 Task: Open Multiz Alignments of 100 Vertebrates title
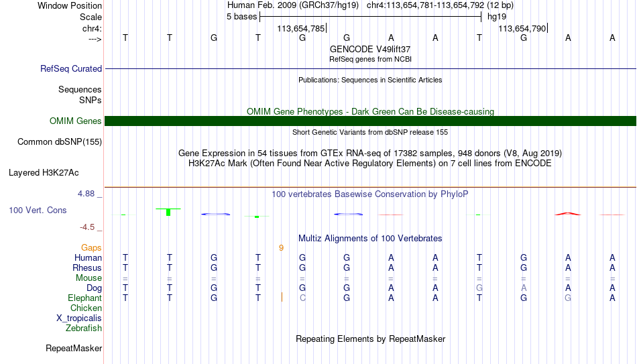(x=370, y=239)
